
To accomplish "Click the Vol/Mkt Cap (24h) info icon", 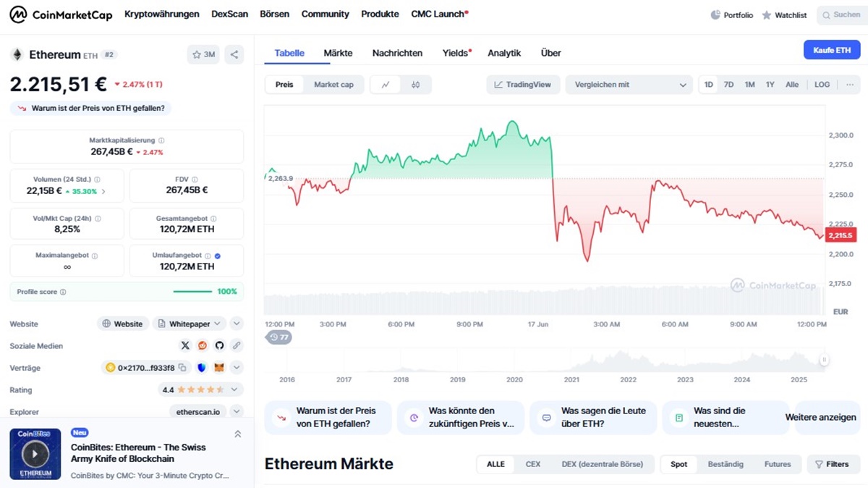I will click(x=97, y=218).
